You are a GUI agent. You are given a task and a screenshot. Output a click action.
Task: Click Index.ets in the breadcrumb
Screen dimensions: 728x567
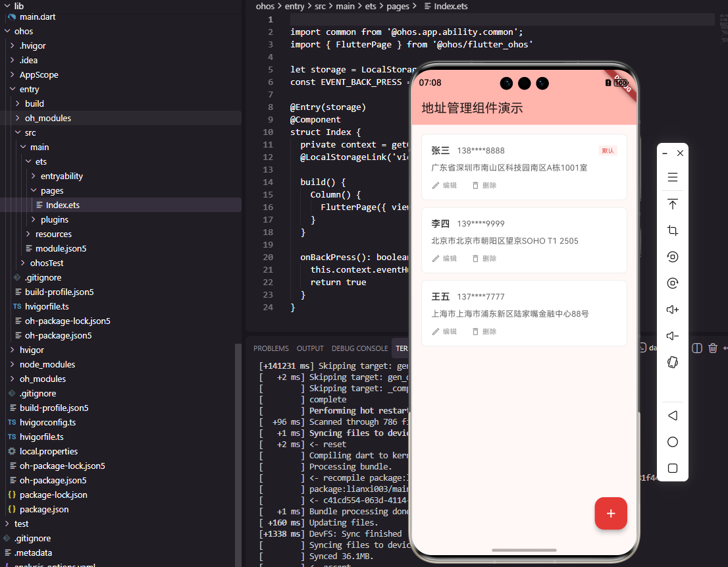pyautogui.click(x=450, y=6)
